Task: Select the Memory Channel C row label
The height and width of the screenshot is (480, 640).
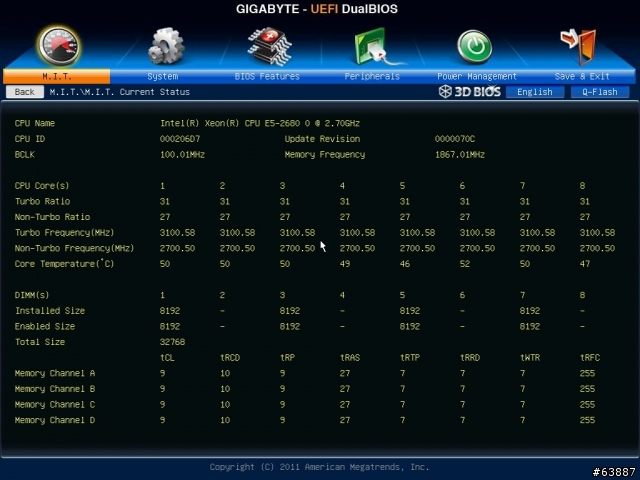Action: [55, 404]
